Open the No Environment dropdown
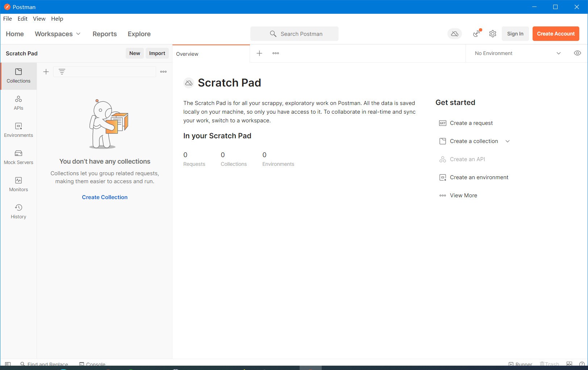The width and height of the screenshot is (588, 370). click(518, 53)
